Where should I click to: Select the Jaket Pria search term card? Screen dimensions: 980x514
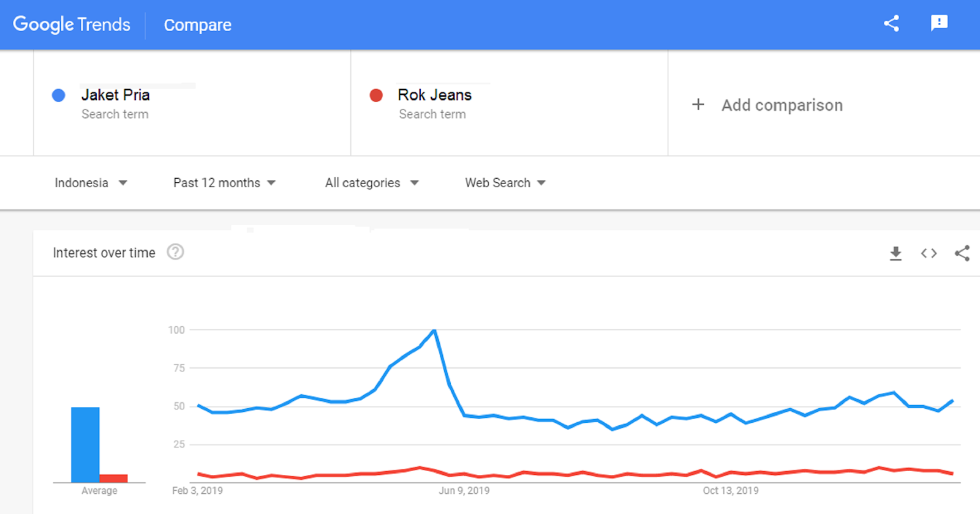point(116,95)
